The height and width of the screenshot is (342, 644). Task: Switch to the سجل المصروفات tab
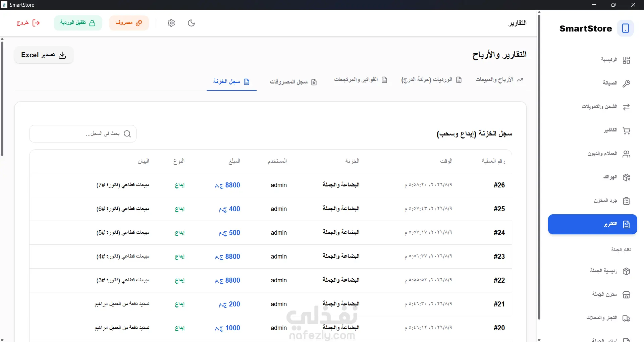pos(293,82)
